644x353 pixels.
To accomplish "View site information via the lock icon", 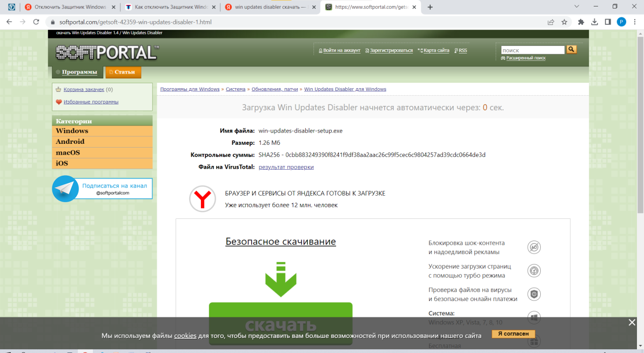I will pos(52,22).
